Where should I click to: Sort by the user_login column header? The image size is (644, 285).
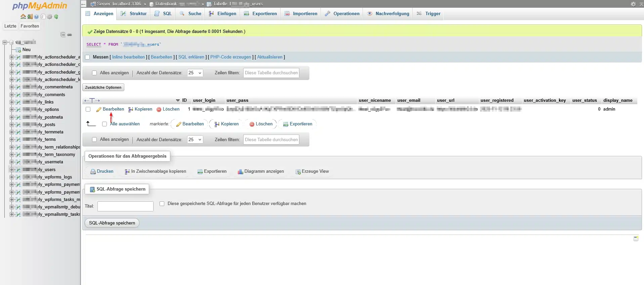(x=204, y=100)
